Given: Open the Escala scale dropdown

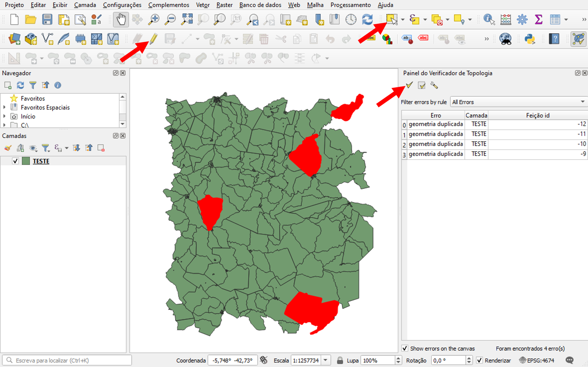Looking at the screenshot, I should [326, 360].
